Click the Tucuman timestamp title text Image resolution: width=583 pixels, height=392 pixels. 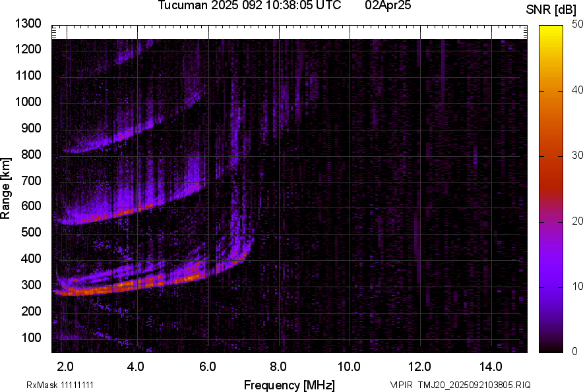pos(249,6)
